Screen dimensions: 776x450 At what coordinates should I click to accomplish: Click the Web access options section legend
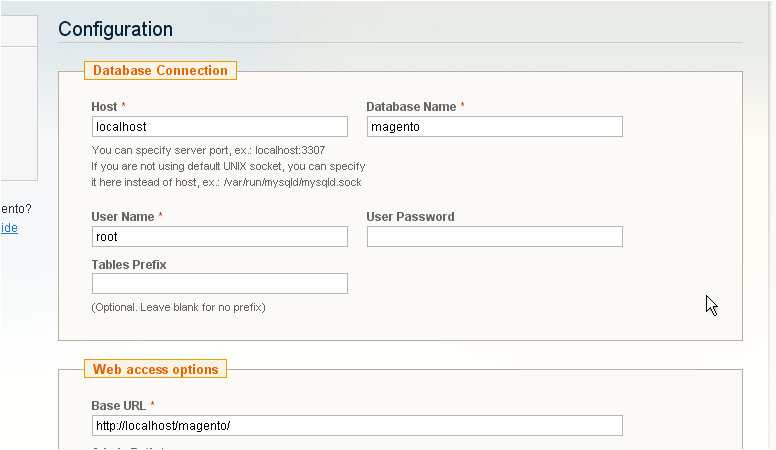[155, 369]
